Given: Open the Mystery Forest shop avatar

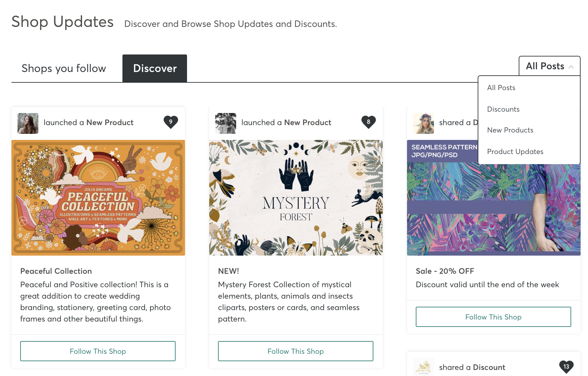Looking at the screenshot, I should point(226,123).
